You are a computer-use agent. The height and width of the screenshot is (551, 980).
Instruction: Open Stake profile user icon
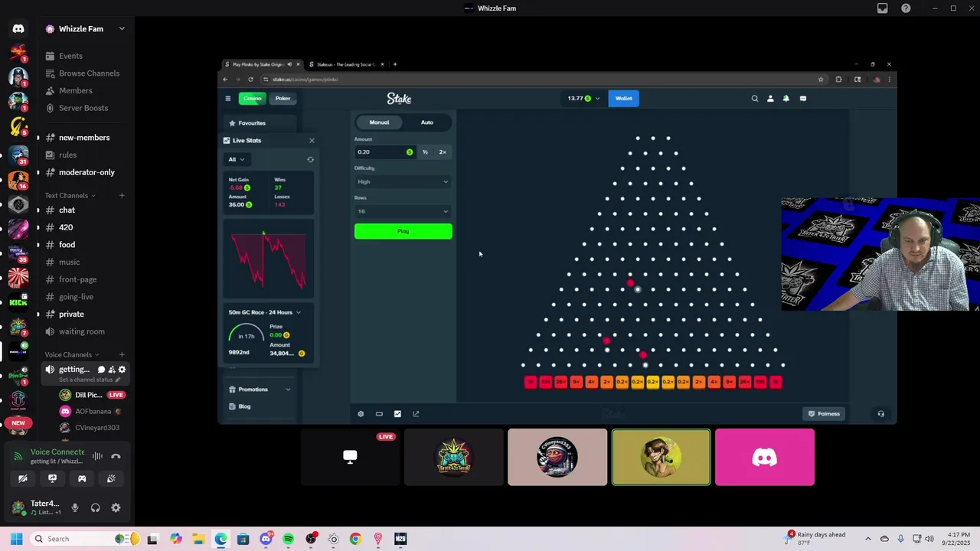(x=770, y=98)
